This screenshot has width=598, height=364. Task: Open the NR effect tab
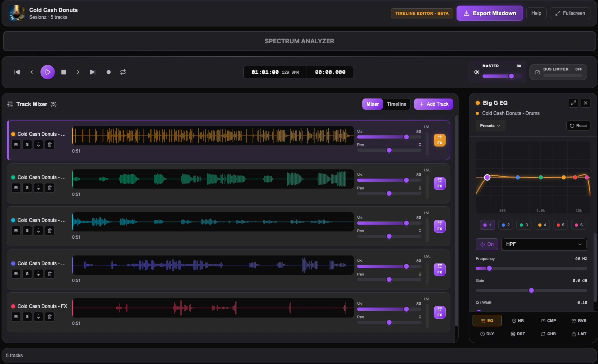(518, 321)
